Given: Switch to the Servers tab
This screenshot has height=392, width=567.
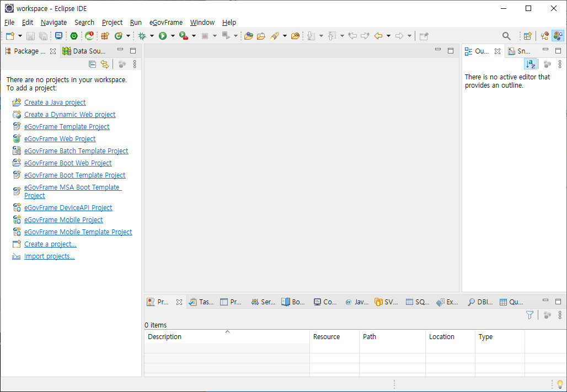Looking at the screenshot, I should [x=264, y=302].
